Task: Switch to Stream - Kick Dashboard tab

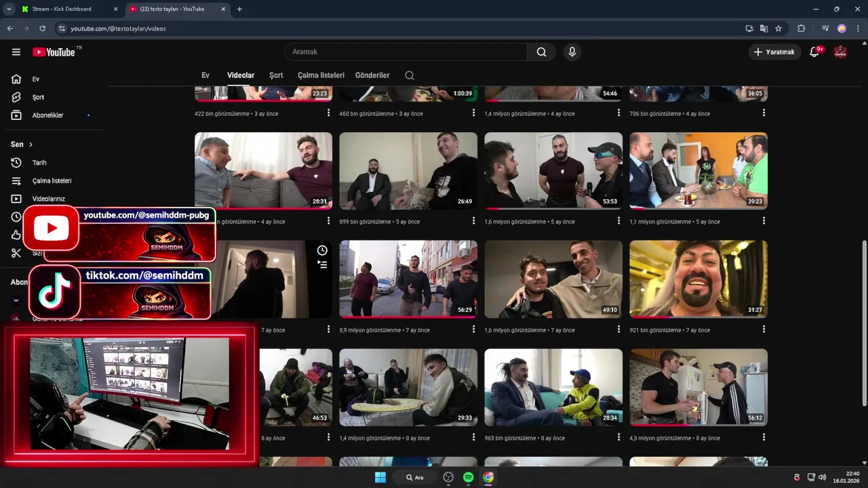Action: coord(70,9)
